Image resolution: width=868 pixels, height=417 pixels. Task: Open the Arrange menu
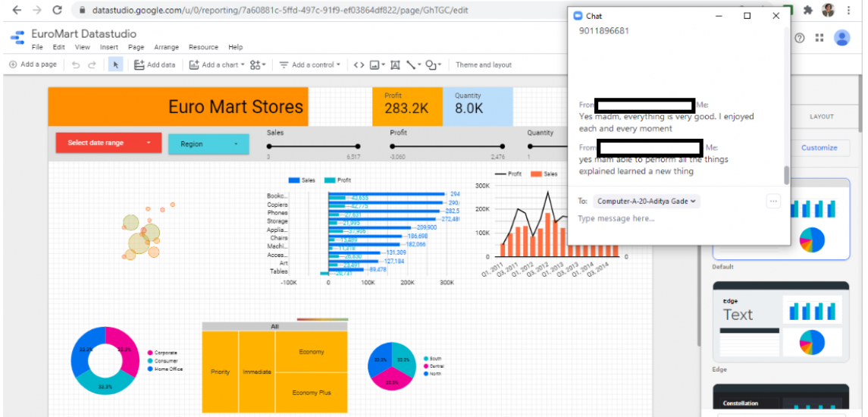pyautogui.click(x=167, y=47)
